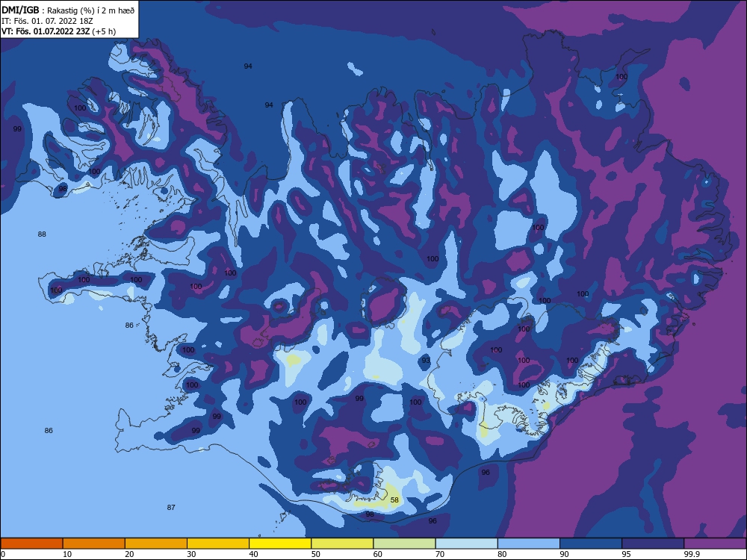Click the legend tick label '0'
747x560 pixels.
(3, 554)
